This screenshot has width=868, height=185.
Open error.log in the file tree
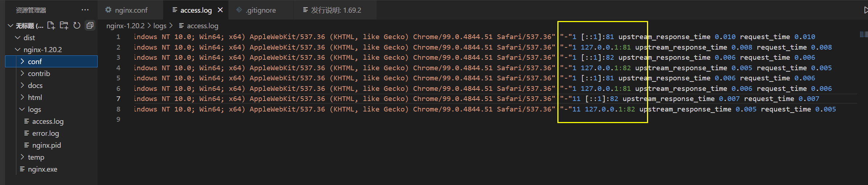(45, 133)
